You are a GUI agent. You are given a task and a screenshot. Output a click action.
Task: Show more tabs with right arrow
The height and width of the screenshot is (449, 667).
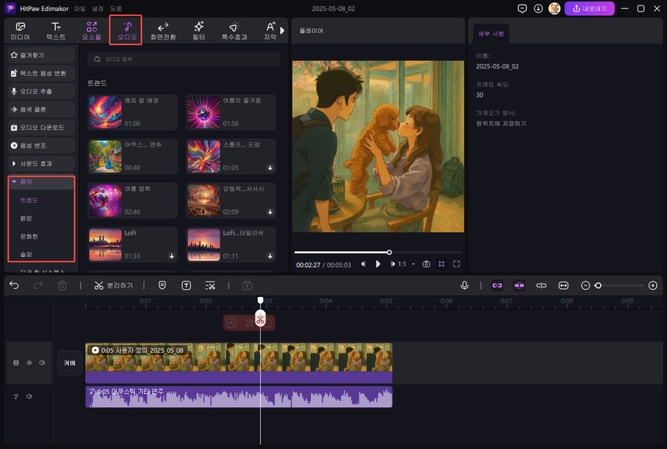click(282, 31)
